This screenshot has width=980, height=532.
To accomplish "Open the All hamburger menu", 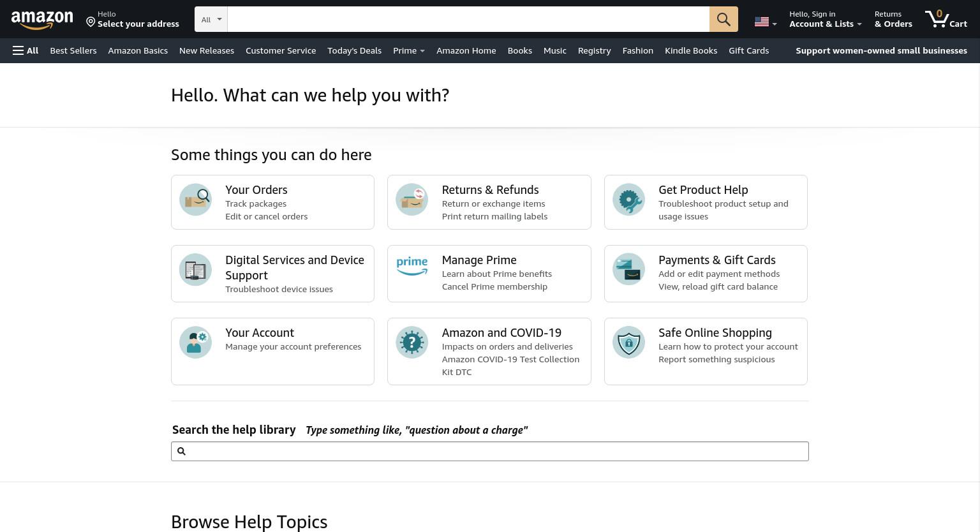I will [x=26, y=50].
